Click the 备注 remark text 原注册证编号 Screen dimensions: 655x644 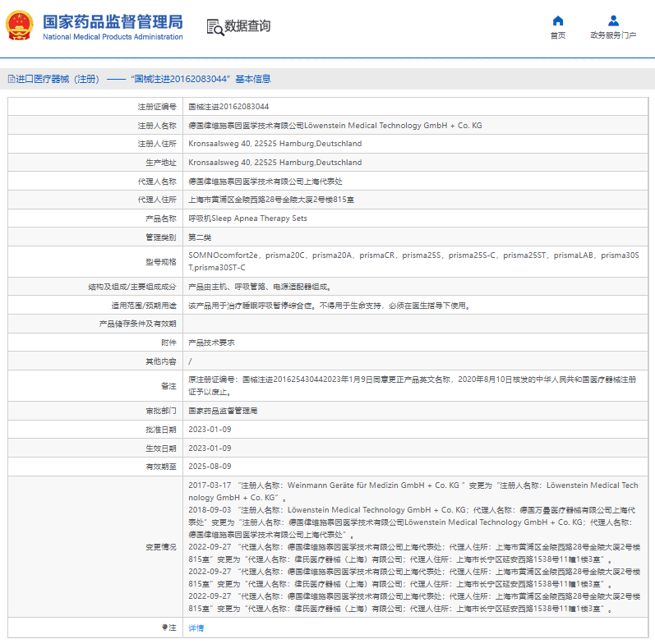(x=413, y=385)
